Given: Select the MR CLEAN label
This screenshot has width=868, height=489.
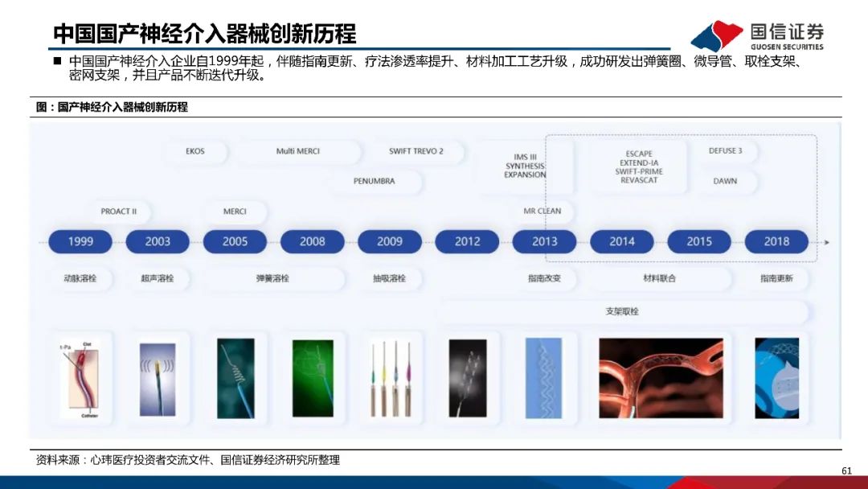Looking at the screenshot, I should click(x=542, y=211).
